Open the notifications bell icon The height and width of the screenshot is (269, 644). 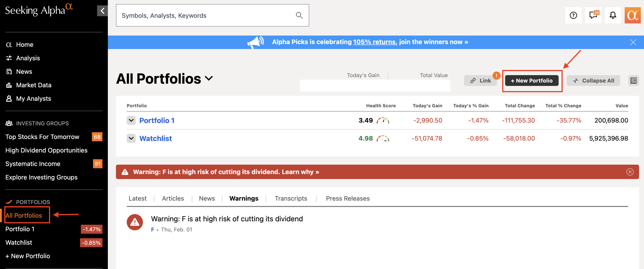[x=613, y=15]
